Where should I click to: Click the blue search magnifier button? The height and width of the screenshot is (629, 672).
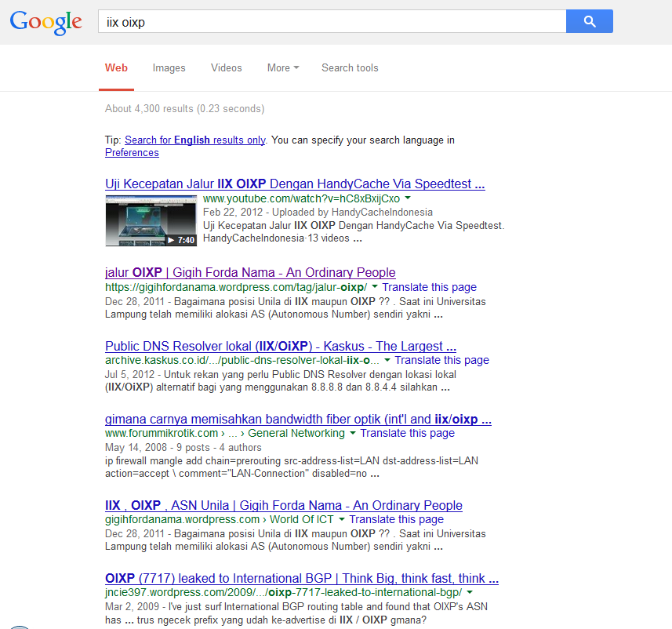tap(590, 21)
